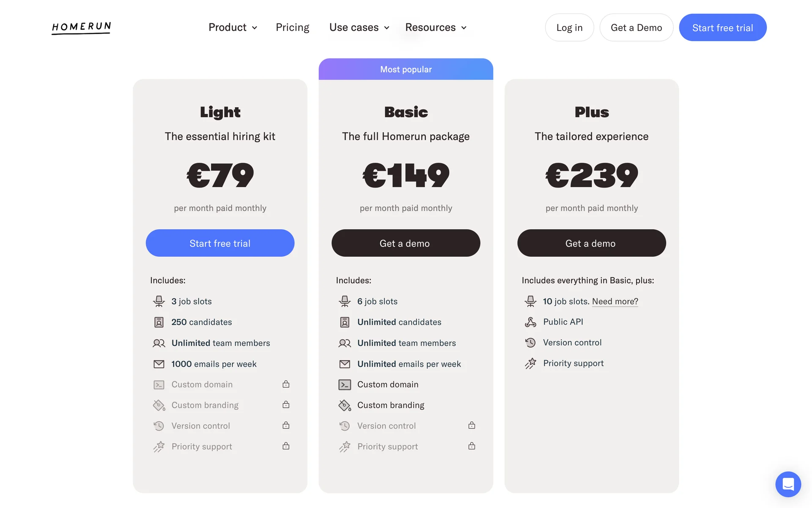Click the Public API icon in Plus plan
The height and width of the screenshot is (508, 812).
coord(530,322)
